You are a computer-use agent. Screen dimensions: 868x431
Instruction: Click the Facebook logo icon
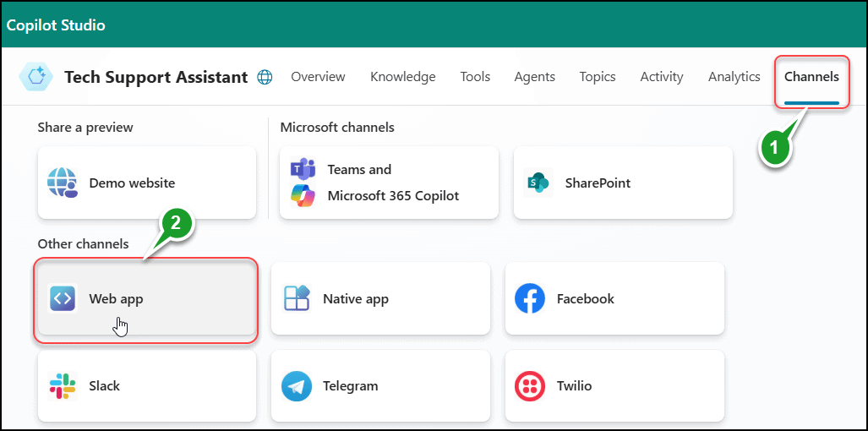pyautogui.click(x=531, y=298)
